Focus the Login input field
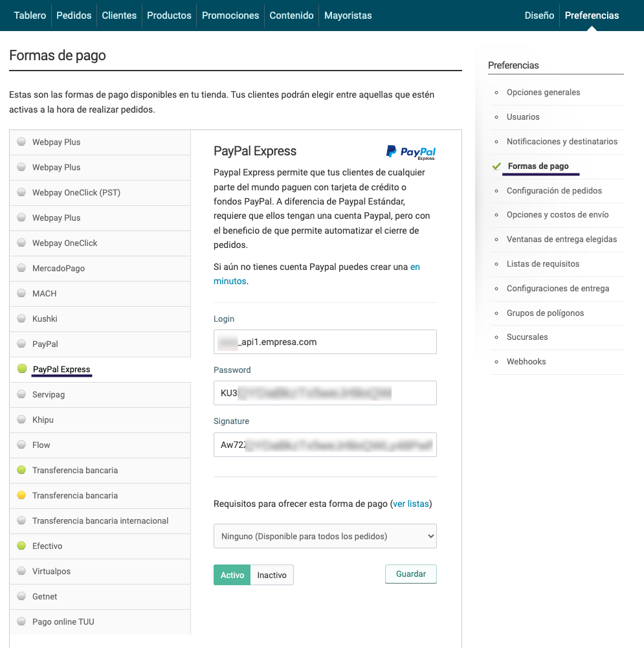Image resolution: width=644 pixels, height=648 pixels. coord(325,342)
